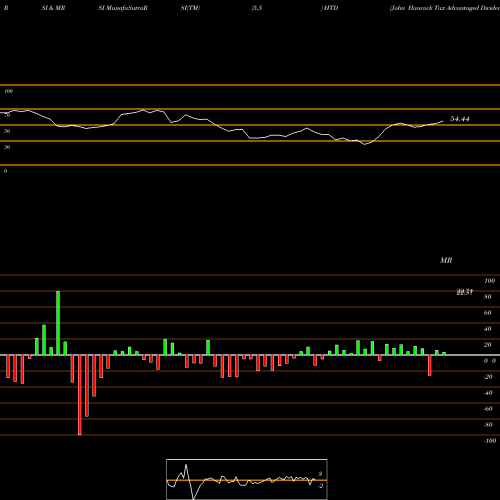This screenshot has height=500, width=500.
Task: Click the 80 label on MR axis
Action: point(488,297)
